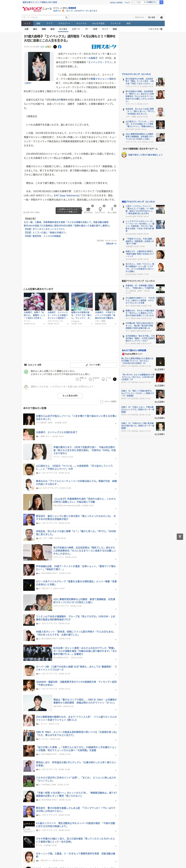
Task: Open first video ranking thumbnail 0:59
Action: point(160,289)
